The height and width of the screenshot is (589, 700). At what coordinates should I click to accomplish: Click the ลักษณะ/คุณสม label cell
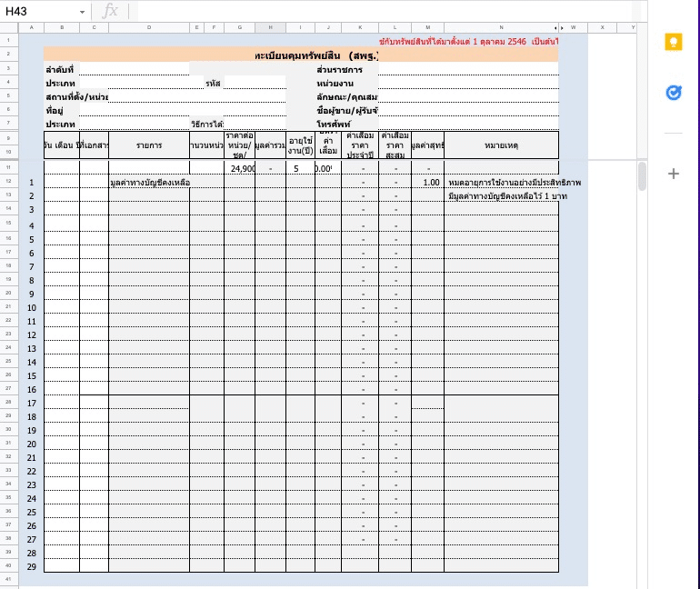(346, 97)
